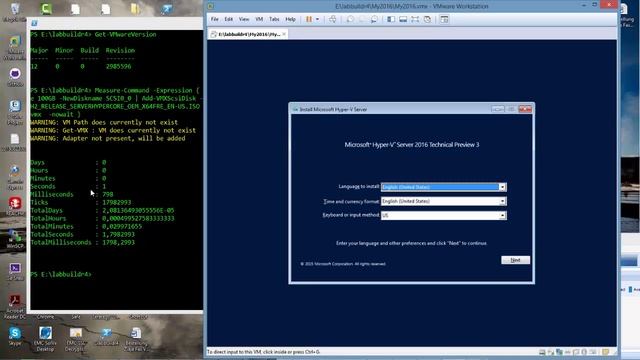Close the Install Microsoft Hyper-V Server dialog
The image size is (640, 360).
click(525, 109)
